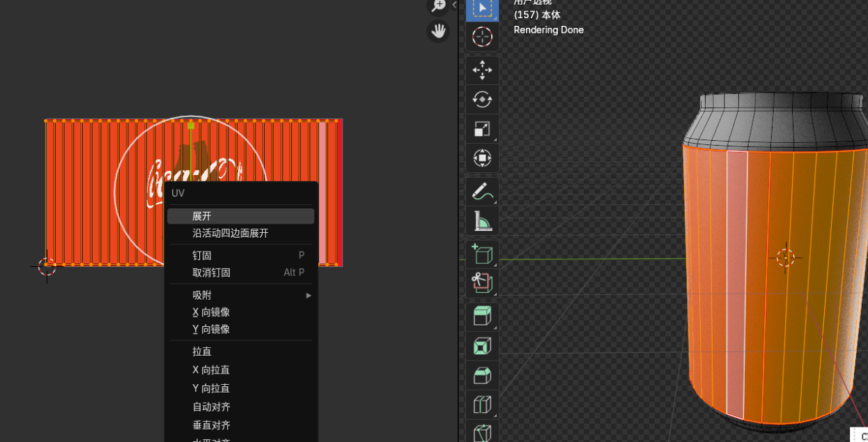868x442 pixels.
Task: Select the Transform tool icon
Action: click(482, 158)
